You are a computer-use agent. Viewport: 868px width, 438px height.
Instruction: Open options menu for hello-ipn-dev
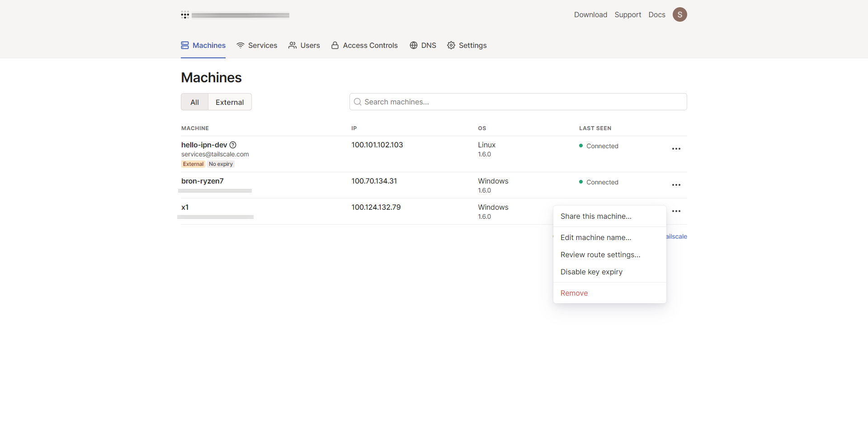pos(676,149)
